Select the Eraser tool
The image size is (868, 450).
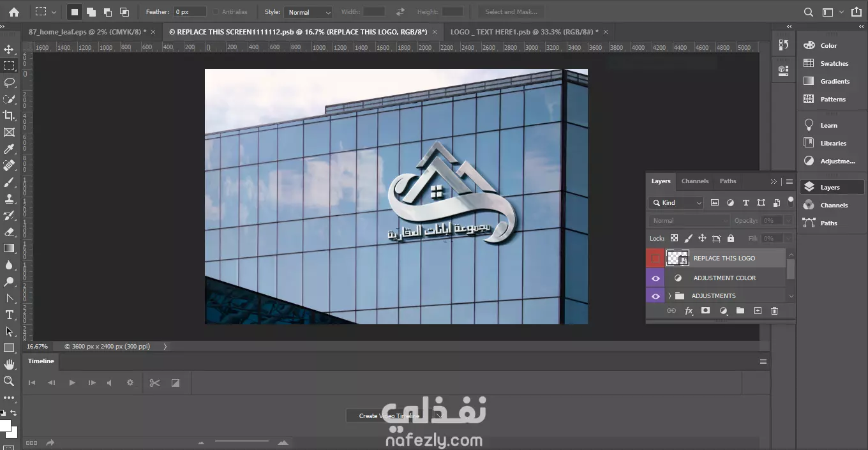pyautogui.click(x=9, y=232)
